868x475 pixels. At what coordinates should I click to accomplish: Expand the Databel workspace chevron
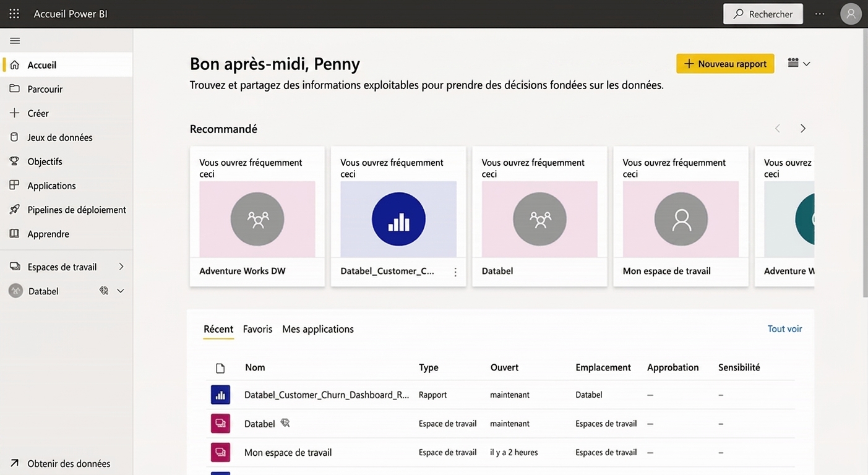click(x=121, y=291)
